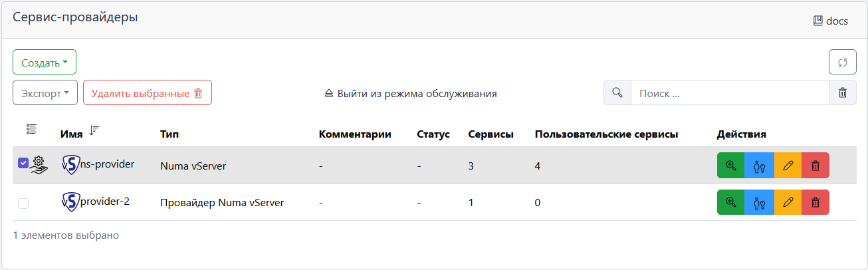Screen dimensions: 868x270
Task: Click Удалить выбранные button
Action: [147, 93]
